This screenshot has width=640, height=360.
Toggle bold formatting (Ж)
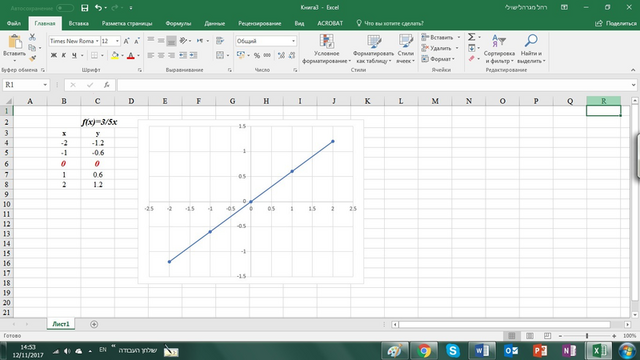click(x=53, y=55)
